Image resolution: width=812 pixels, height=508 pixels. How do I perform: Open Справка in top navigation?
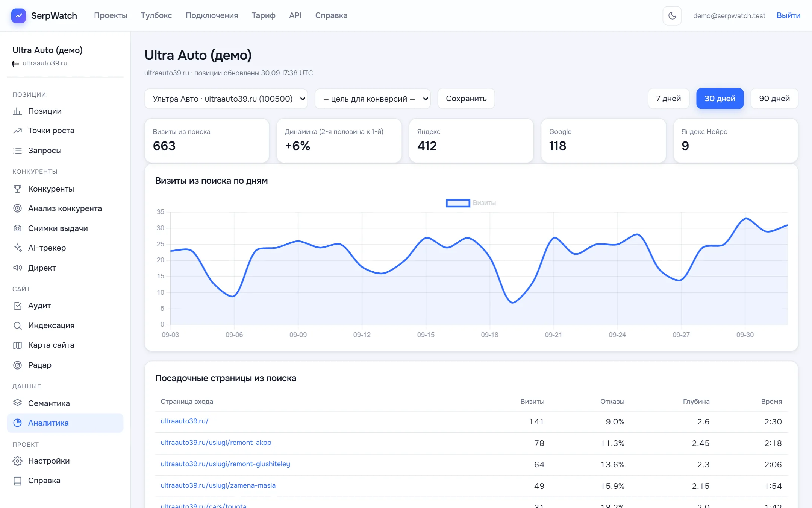[x=331, y=15]
